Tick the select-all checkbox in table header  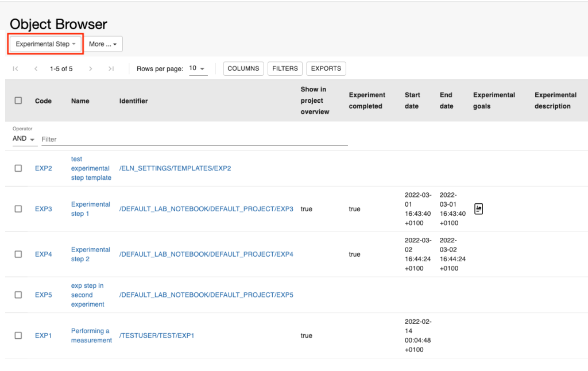click(x=18, y=101)
